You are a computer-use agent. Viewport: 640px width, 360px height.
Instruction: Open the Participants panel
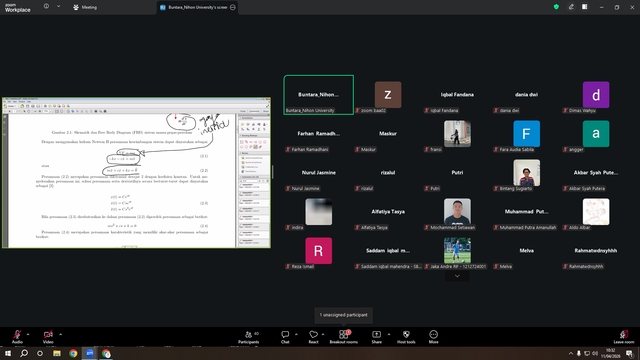(249, 337)
